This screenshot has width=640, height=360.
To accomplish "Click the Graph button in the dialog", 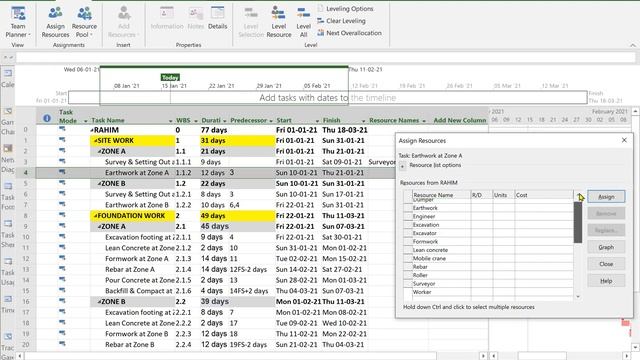I will coord(606,247).
